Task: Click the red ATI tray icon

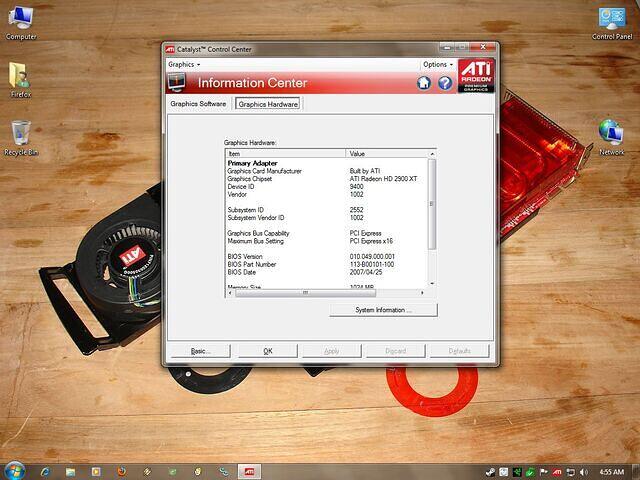Action: (x=557, y=472)
